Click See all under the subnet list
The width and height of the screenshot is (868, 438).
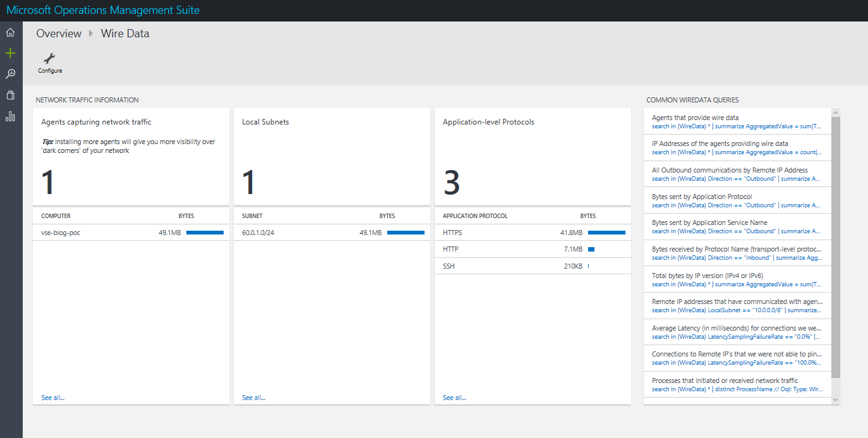pyautogui.click(x=254, y=398)
